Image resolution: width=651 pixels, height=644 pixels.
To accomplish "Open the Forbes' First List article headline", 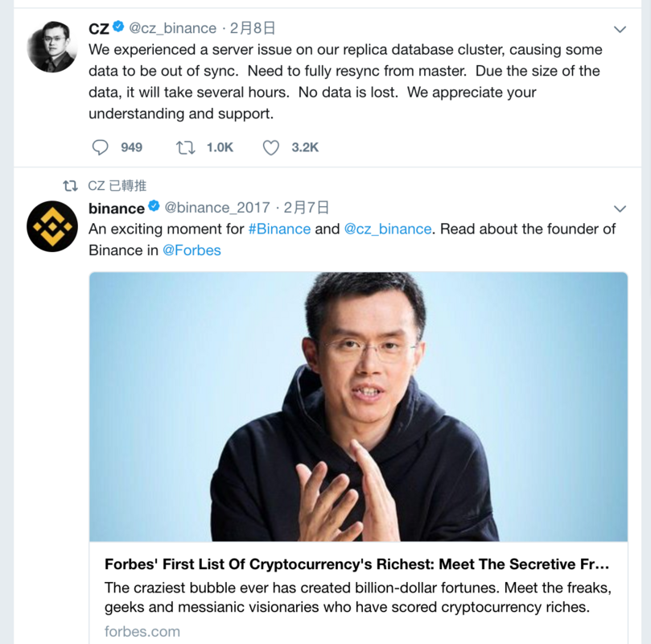I will pos(356,563).
